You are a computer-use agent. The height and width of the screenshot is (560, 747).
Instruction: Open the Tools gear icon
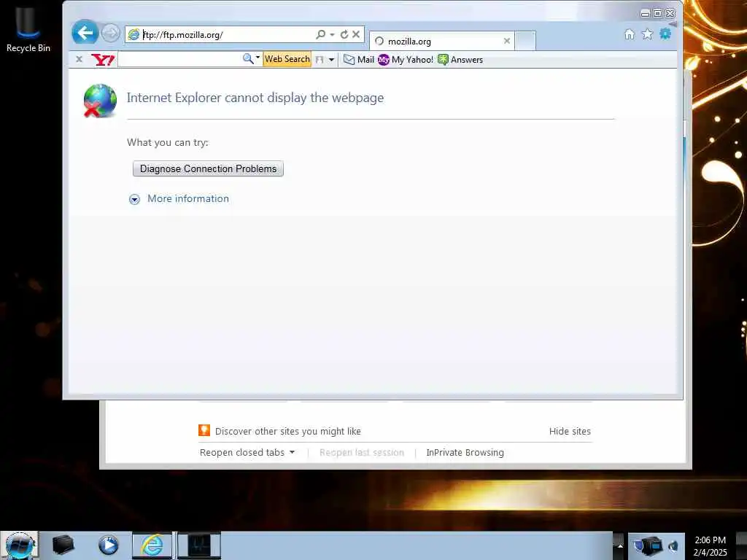[x=665, y=34]
